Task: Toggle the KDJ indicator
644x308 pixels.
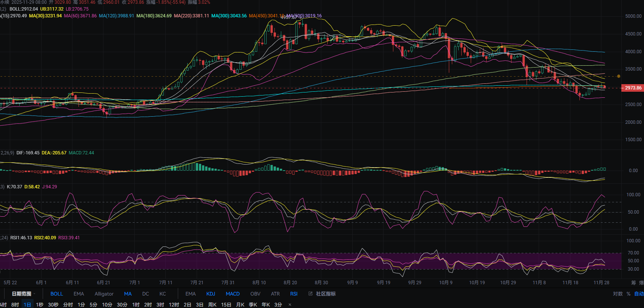Action: tap(211, 294)
